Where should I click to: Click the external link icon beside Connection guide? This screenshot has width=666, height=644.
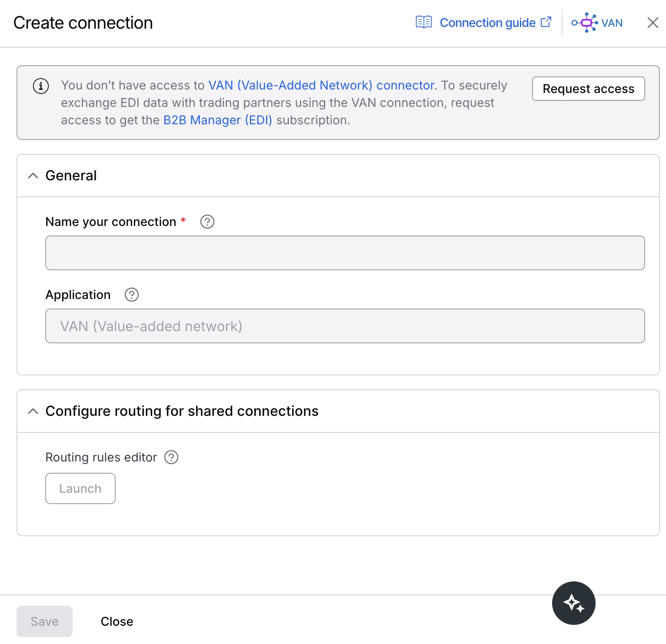(546, 22)
